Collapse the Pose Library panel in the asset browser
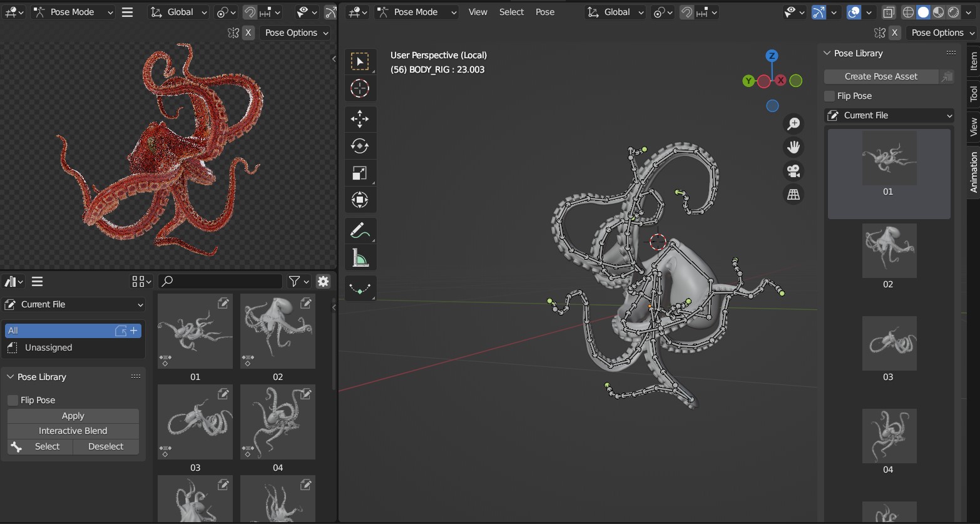Viewport: 980px width, 524px height. [10, 377]
